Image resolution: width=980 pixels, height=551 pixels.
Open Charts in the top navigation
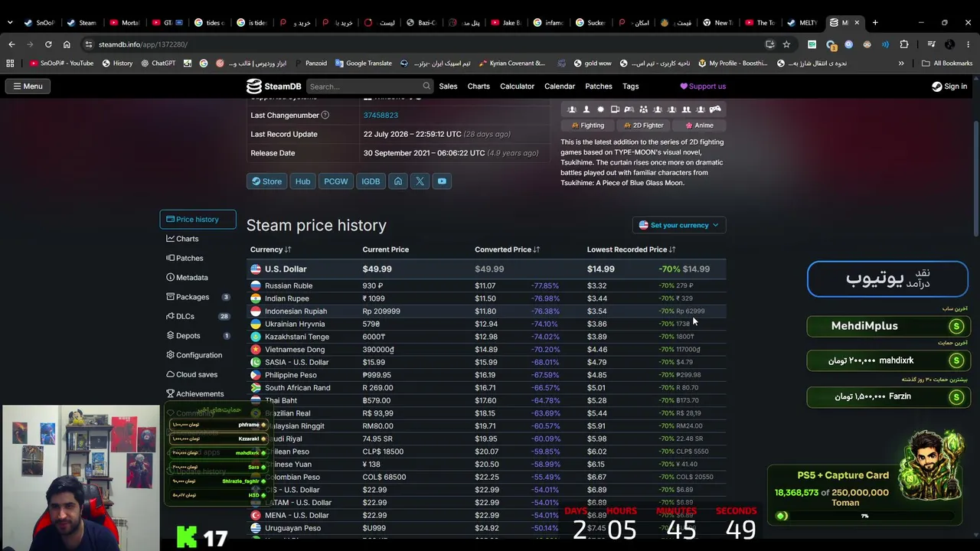click(x=479, y=86)
